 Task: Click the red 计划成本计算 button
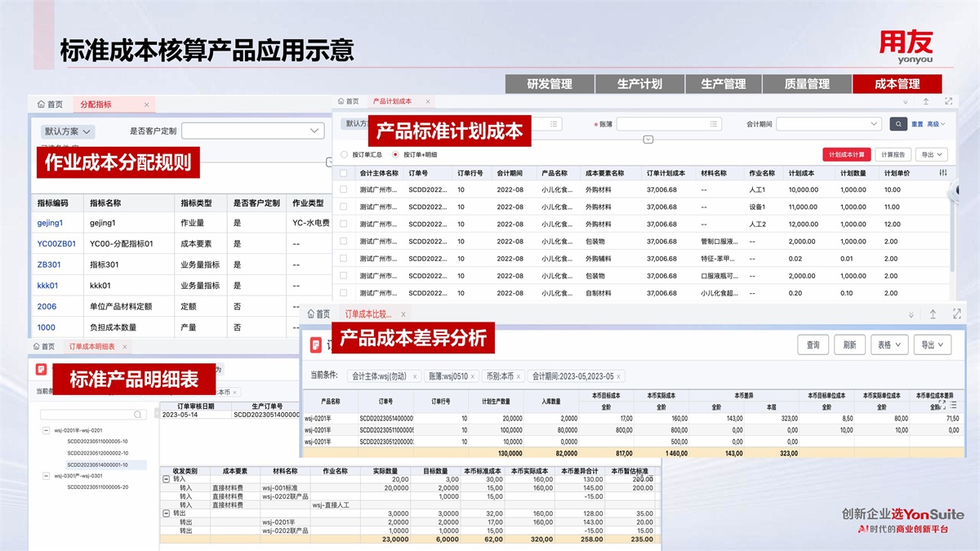[x=846, y=154]
